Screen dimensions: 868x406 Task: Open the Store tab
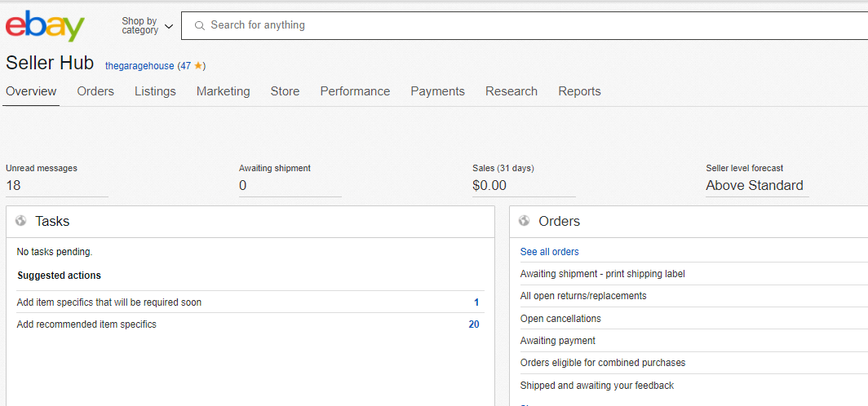pos(285,91)
